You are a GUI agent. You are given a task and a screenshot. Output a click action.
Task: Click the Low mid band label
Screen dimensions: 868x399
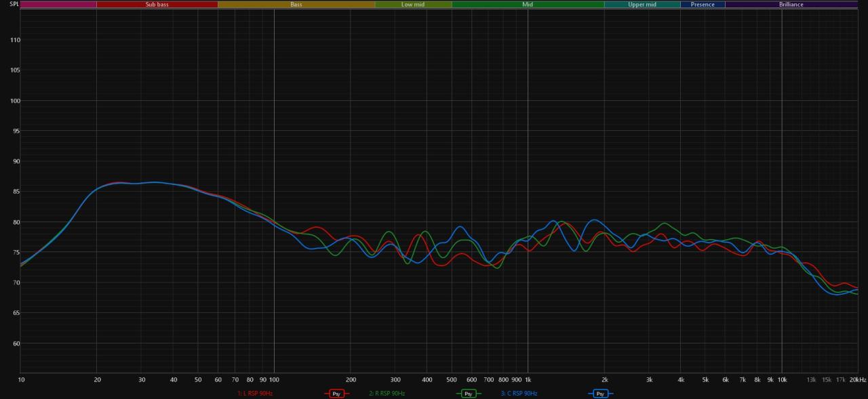pos(413,4)
